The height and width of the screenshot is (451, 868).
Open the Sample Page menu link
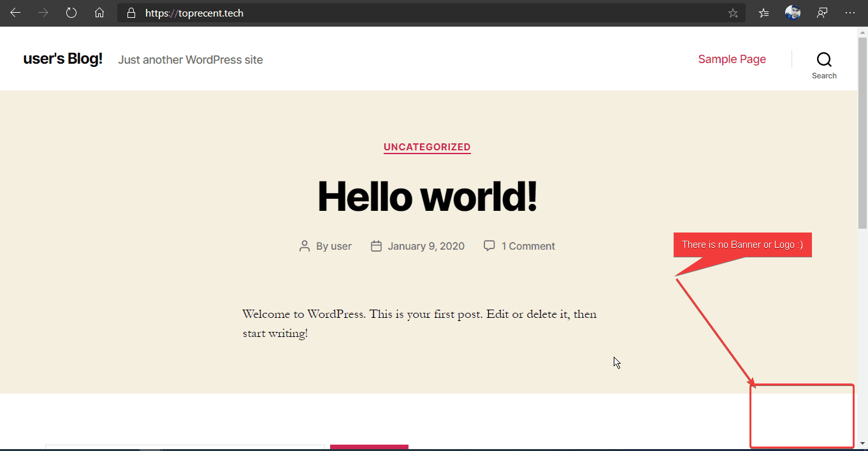pyautogui.click(x=732, y=59)
